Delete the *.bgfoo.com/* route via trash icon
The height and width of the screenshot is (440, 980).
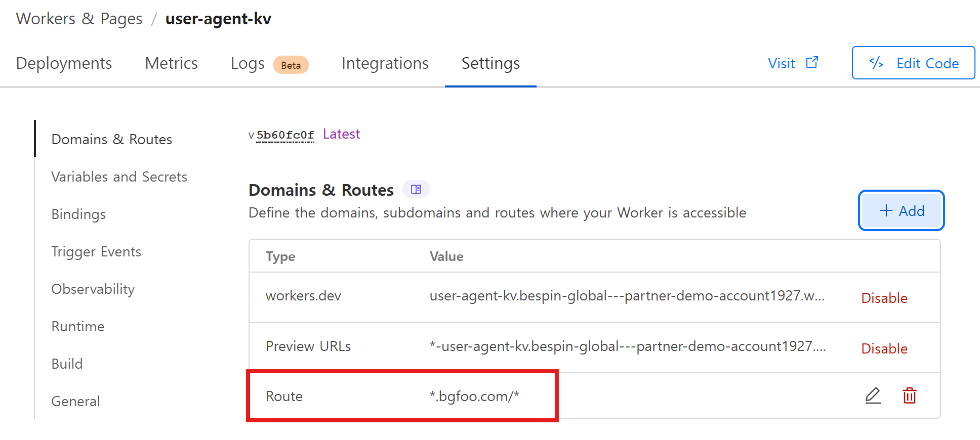point(909,395)
